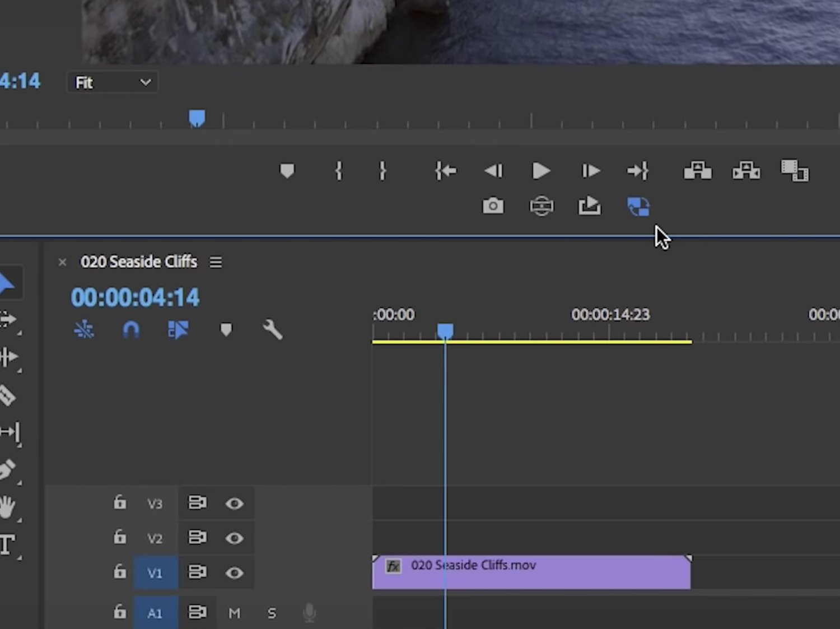Select the 020 Seaside Cliffs sequence tab
840x629 pixels.
139,262
